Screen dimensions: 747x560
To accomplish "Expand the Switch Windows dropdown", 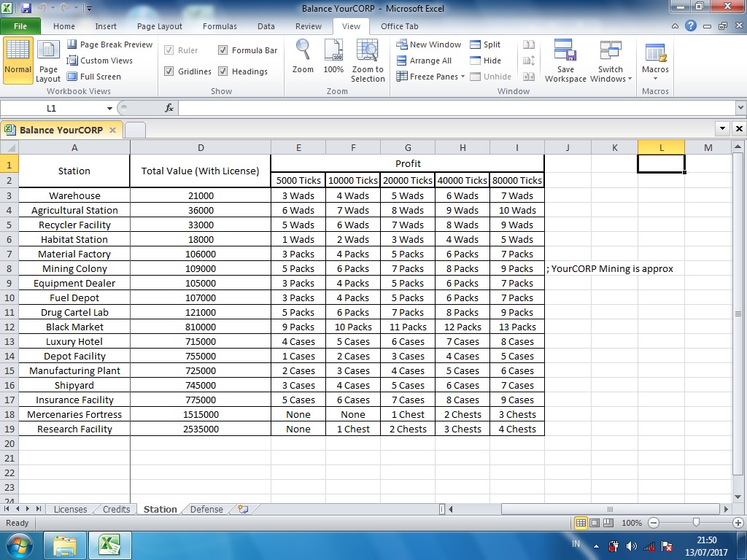I will click(x=630, y=79).
